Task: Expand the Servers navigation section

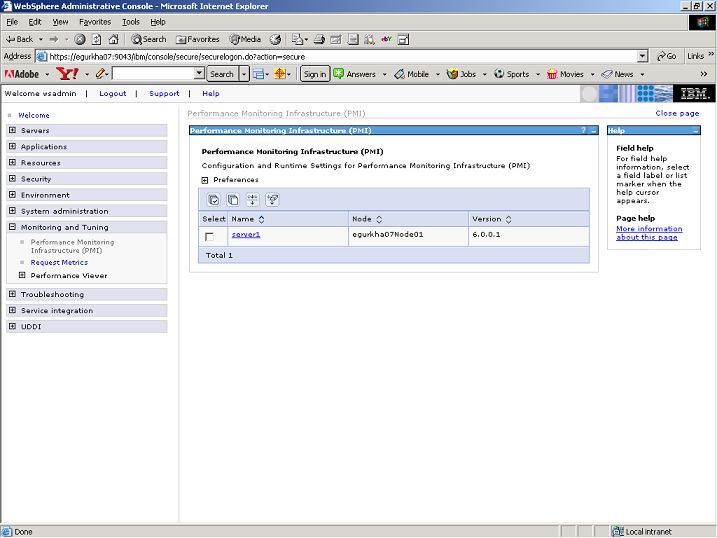Action: click(12, 130)
